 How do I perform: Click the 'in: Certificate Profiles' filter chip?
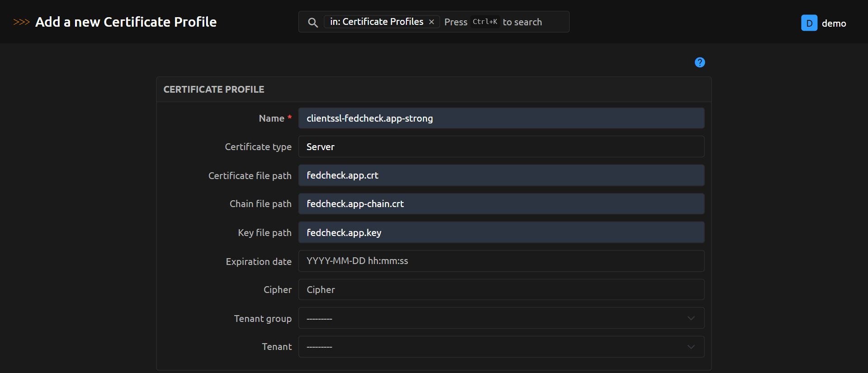coord(376,22)
